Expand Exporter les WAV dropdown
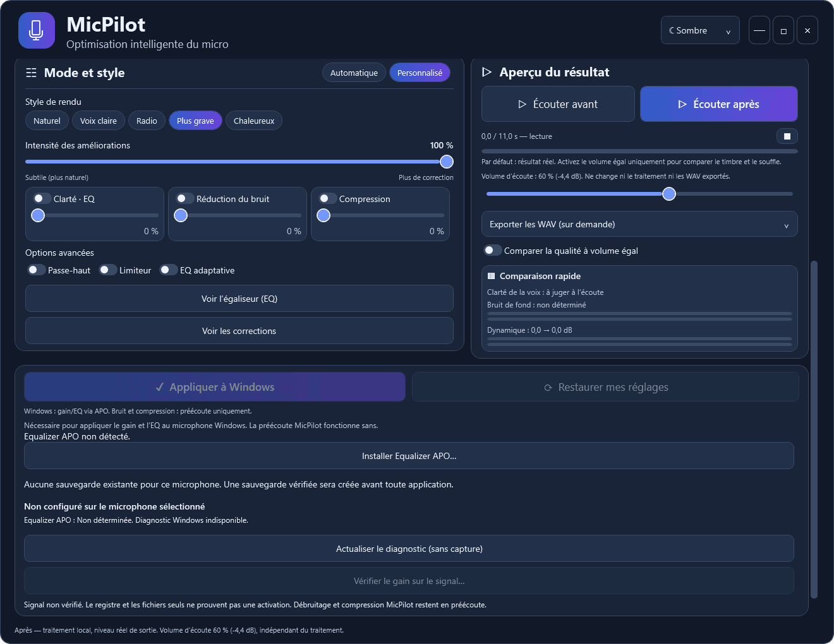Image resolution: width=834 pixels, height=644 pixels. coord(639,224)
